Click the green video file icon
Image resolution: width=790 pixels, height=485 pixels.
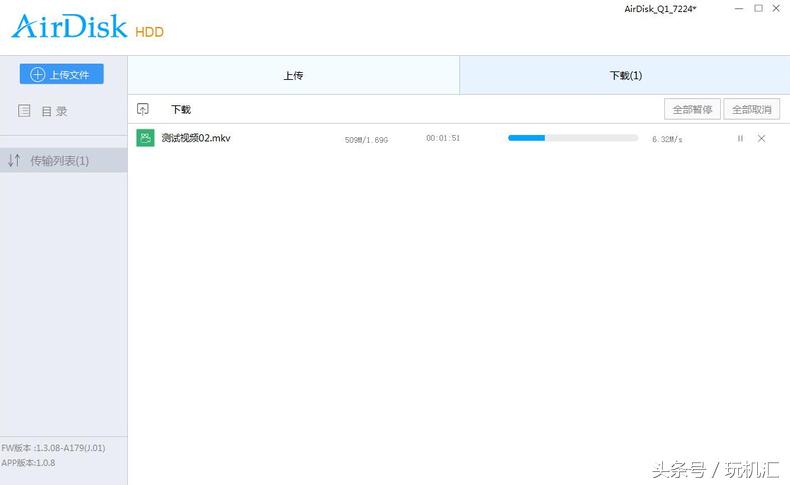[146, 138]
